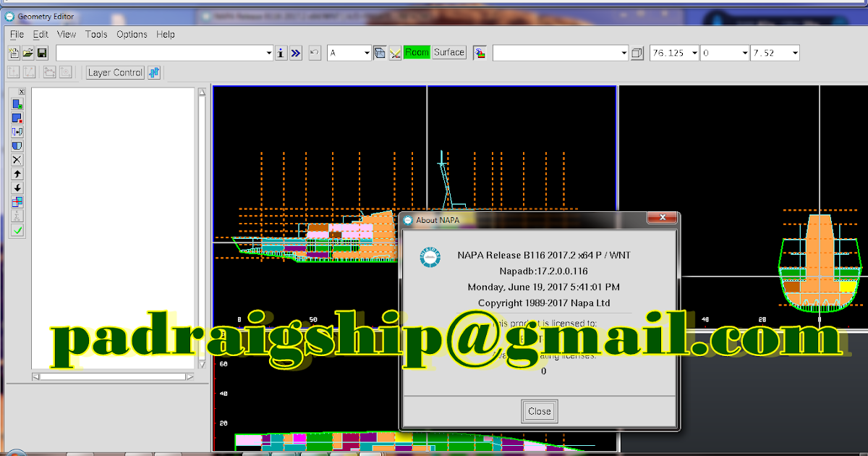Screen dimensions: 868x456
Task: Click the colored layers icon right of Surface
Action: point(480,53)
